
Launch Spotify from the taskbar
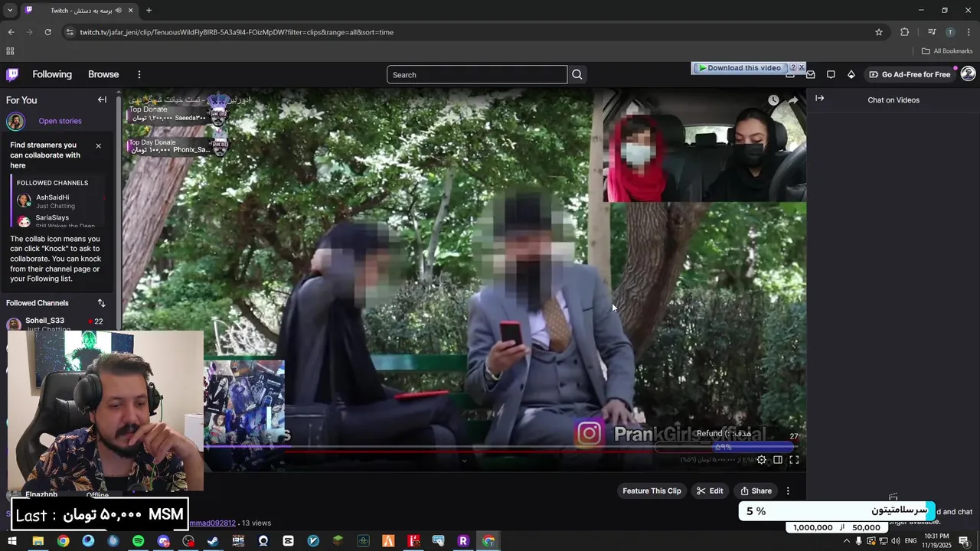point(138,541)
